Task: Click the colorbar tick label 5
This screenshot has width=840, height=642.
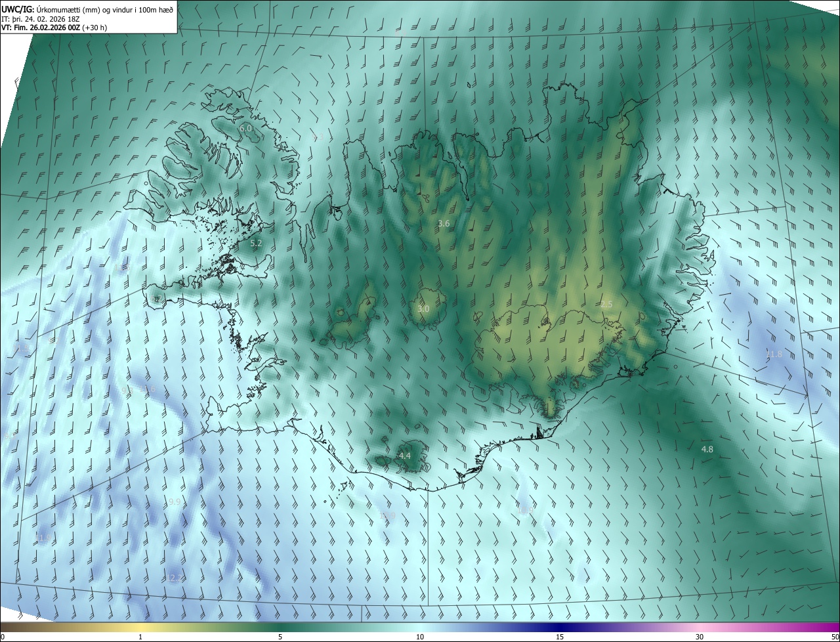Action: (x=280, y=637)
